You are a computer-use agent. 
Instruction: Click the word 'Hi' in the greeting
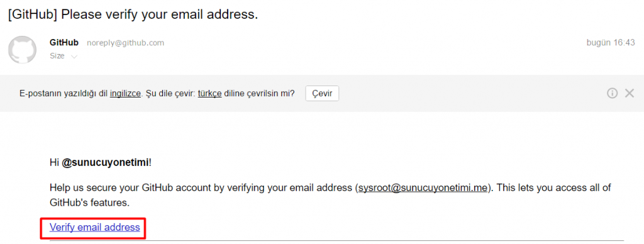55,163
